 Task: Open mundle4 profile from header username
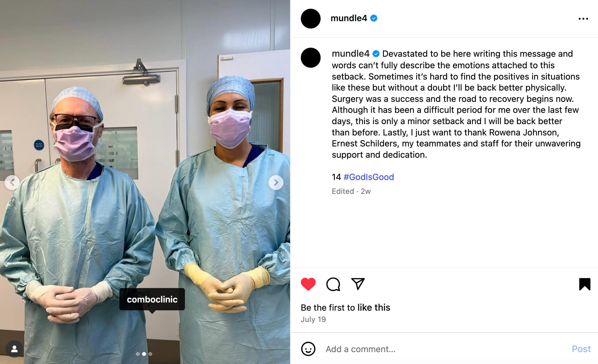coord(349,18)
